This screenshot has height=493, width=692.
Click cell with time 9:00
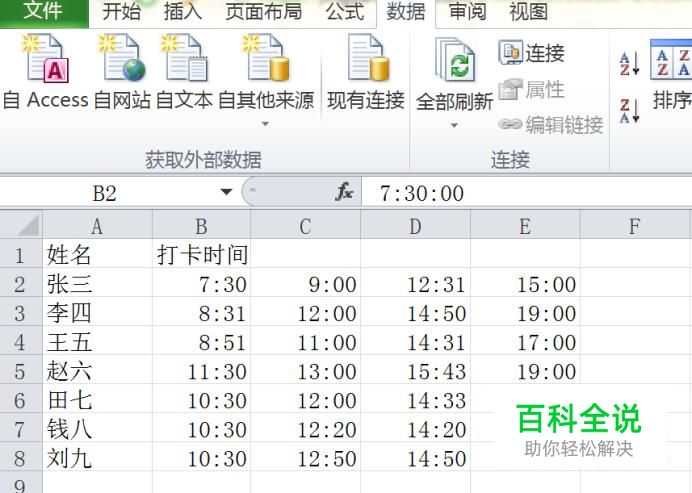[x=305, y=284]
